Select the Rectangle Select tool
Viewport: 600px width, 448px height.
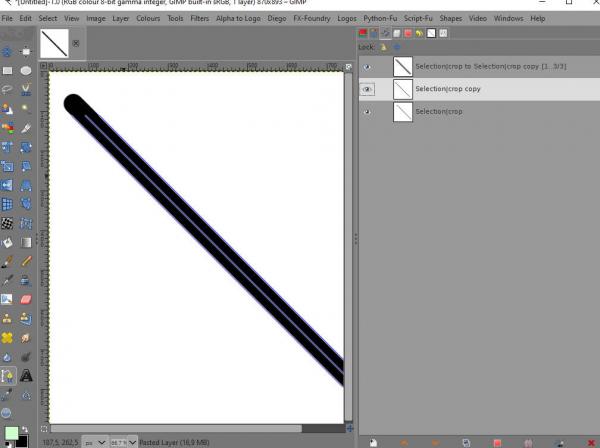7,70
